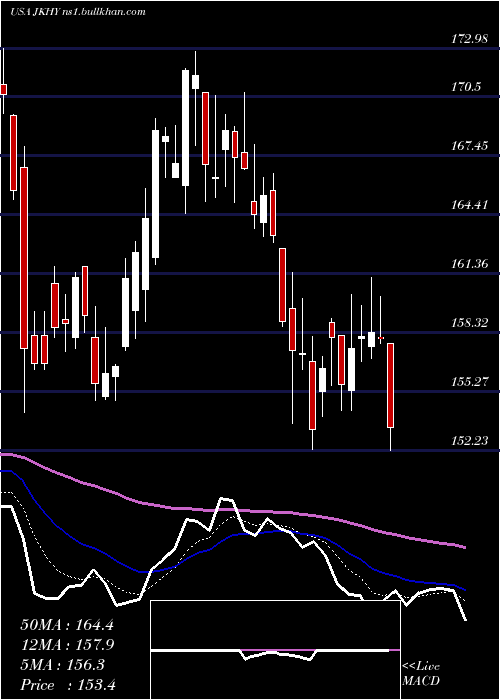Click the last red candlestick on the right

391,385
